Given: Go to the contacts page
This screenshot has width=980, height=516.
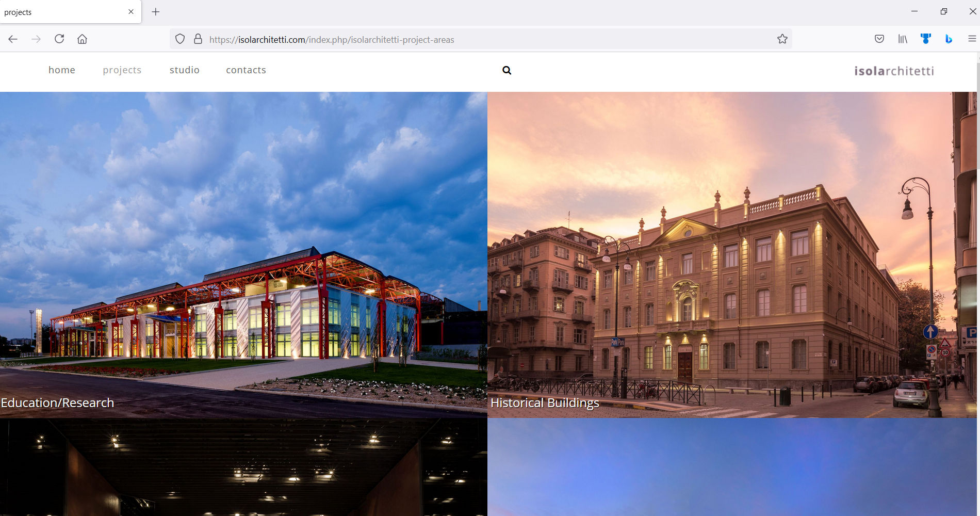Looking at the screenshot, I should point(246,70).
